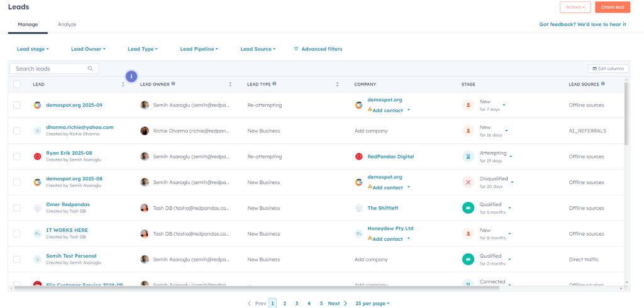
Task: Click the New stage icon for demospot.org 2025-09
Action: point(468,105)
